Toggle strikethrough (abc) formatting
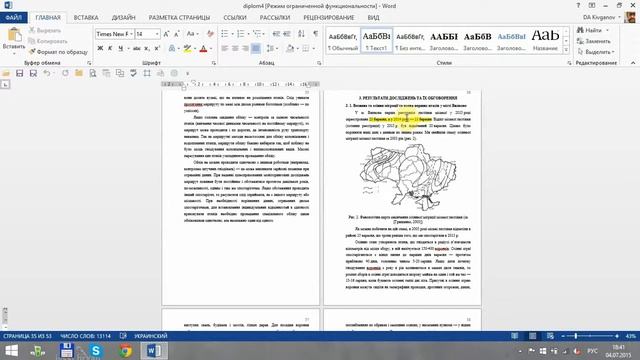 [x=137, y=49]
